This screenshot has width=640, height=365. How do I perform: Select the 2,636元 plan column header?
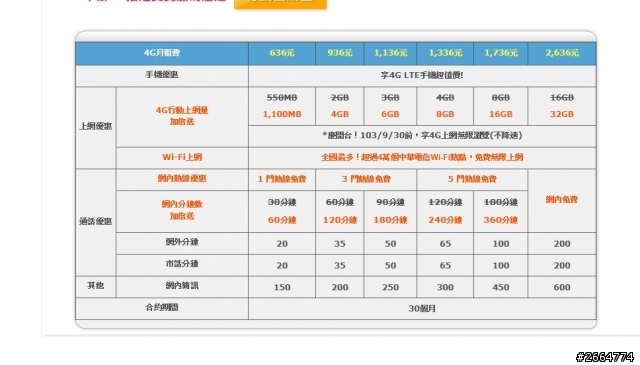tap(562, 53)
